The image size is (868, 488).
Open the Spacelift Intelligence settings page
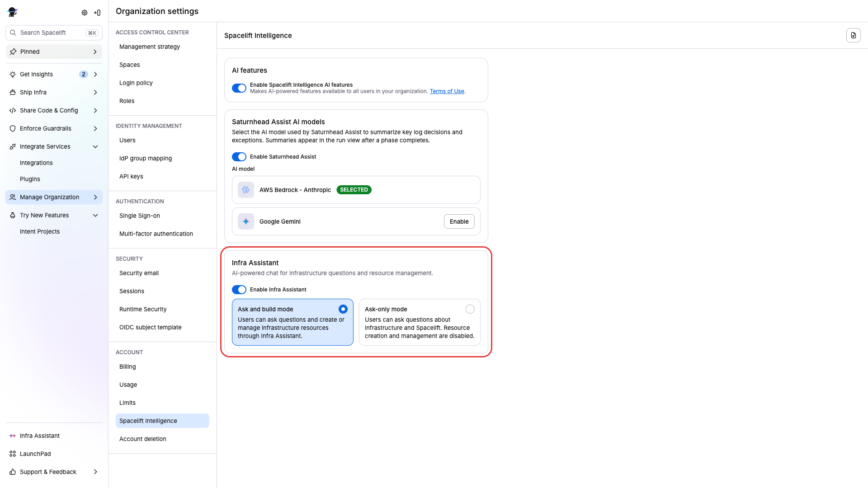pos(148,421)
